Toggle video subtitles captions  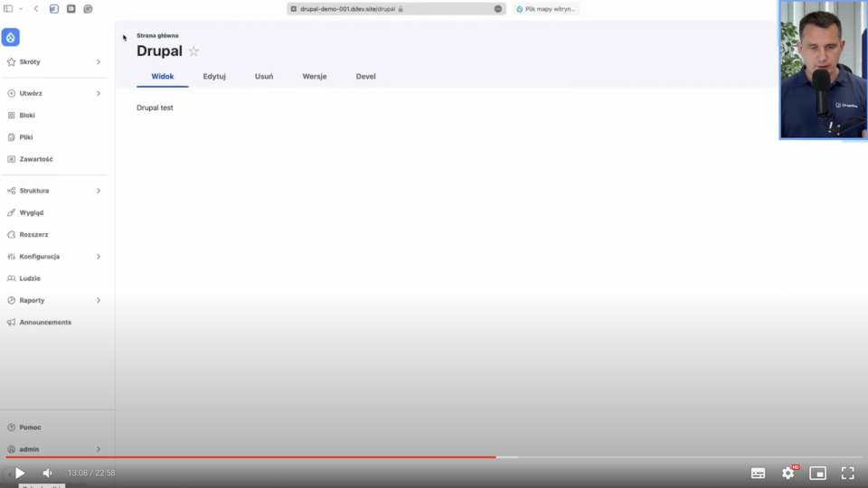coord(758,473)
